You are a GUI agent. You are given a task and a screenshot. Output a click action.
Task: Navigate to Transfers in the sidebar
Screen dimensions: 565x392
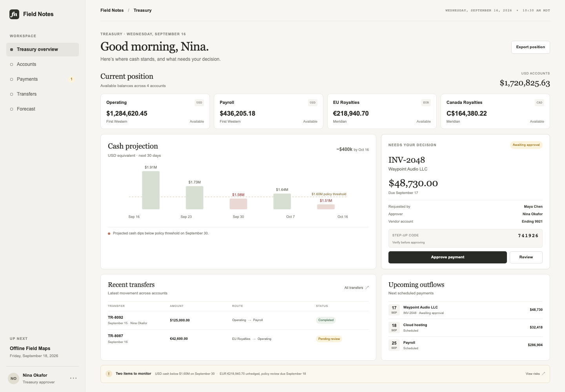pos(42,94)
